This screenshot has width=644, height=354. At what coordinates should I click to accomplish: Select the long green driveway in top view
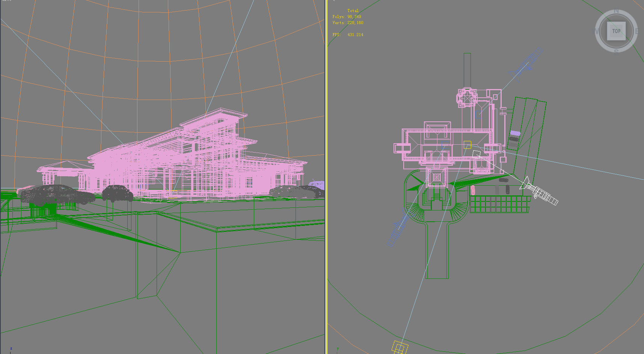pyautogui.click(x=437, y=250)
